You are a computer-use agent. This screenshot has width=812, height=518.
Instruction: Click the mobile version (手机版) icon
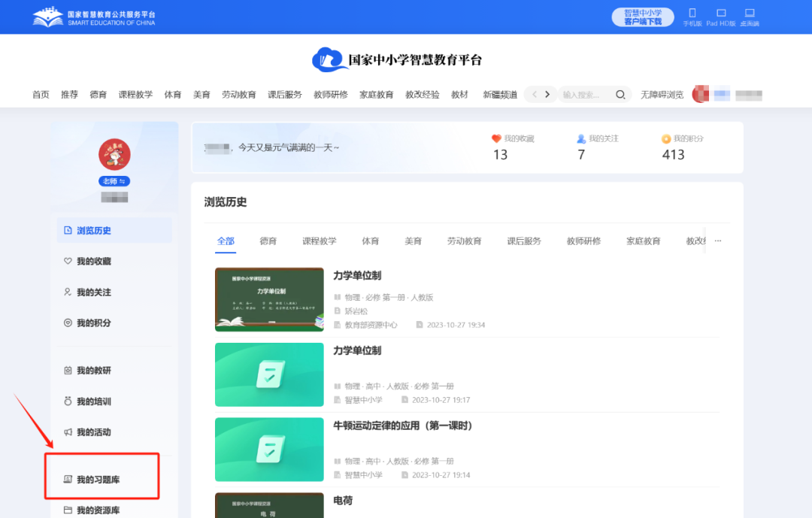pos(692,14)
